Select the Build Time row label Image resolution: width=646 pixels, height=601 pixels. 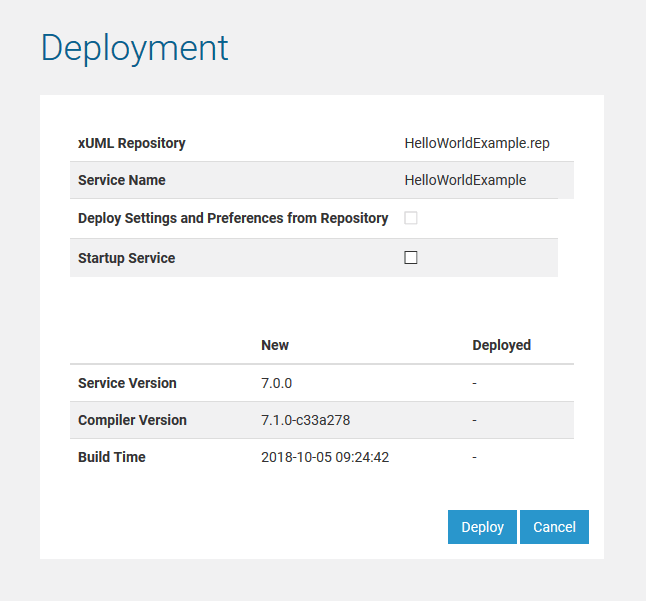coord(112,457)
